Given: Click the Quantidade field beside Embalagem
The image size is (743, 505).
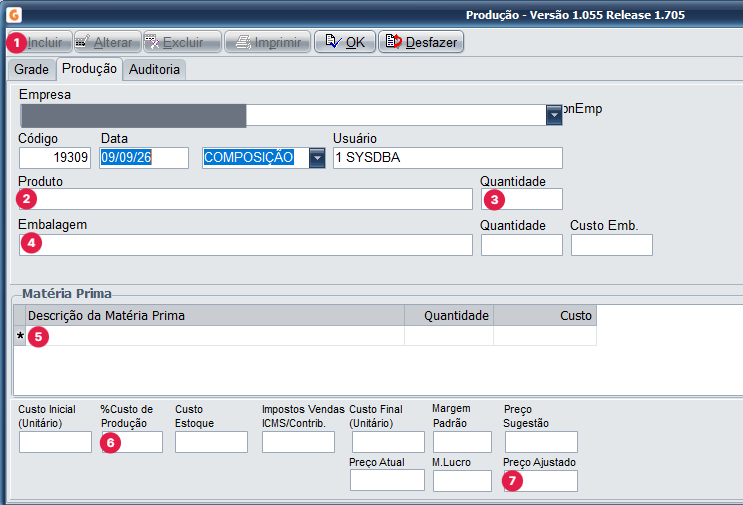Looking at the screenshot, I should tap(522, 245).
